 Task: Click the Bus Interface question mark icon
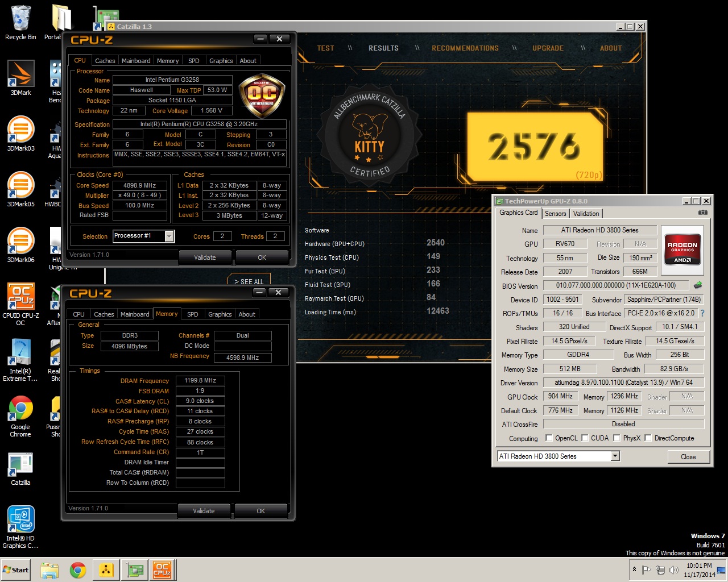pos(702,313)
